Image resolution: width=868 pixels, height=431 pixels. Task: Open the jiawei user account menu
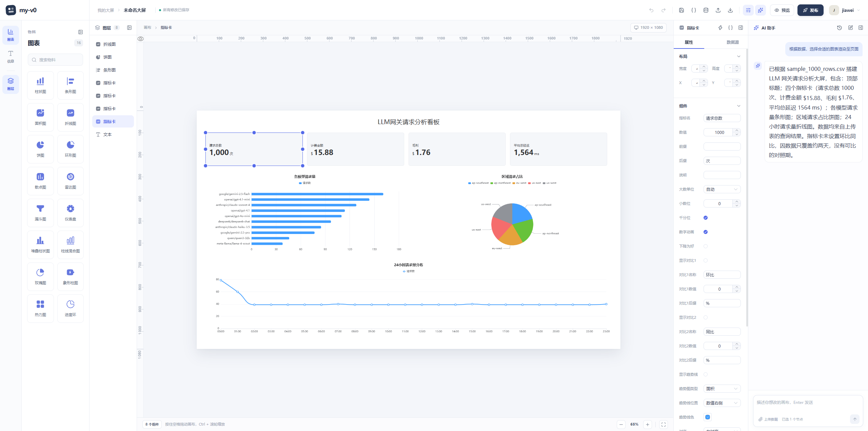[x=845, y=10]
